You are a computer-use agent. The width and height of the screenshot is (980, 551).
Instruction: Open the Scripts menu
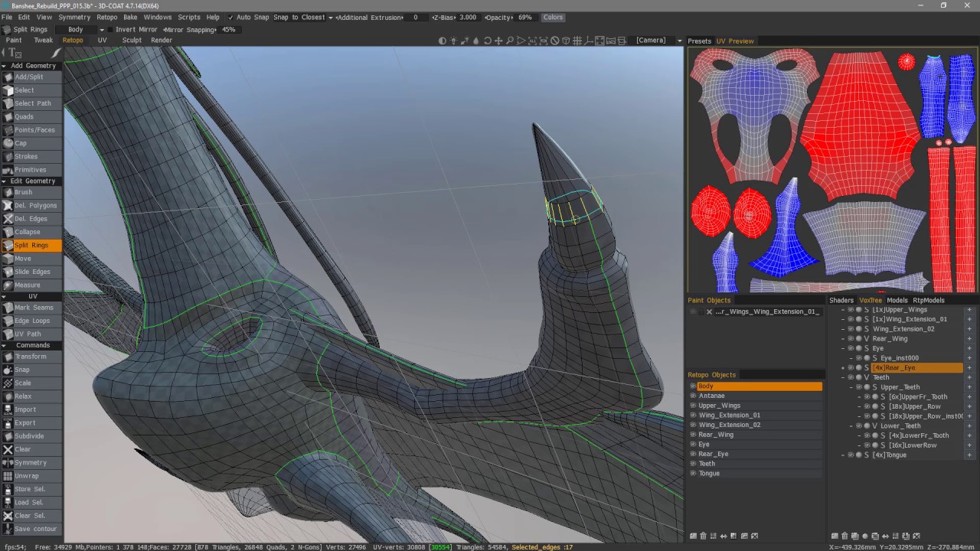tap(189, 17)
